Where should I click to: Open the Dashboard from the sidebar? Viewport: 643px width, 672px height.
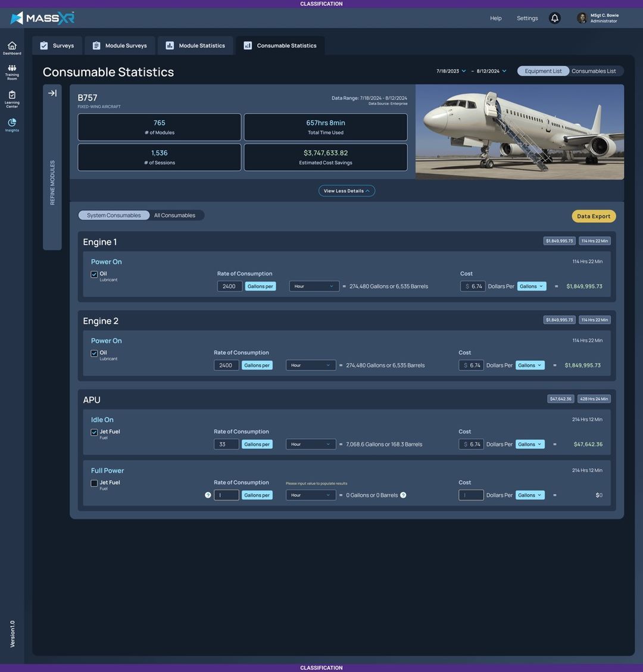[11, 46]
